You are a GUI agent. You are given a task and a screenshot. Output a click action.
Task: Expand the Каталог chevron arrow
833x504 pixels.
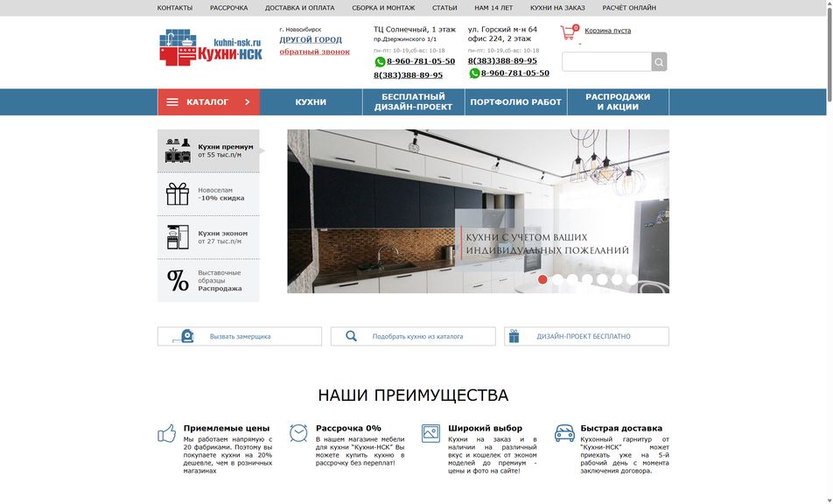247,102
